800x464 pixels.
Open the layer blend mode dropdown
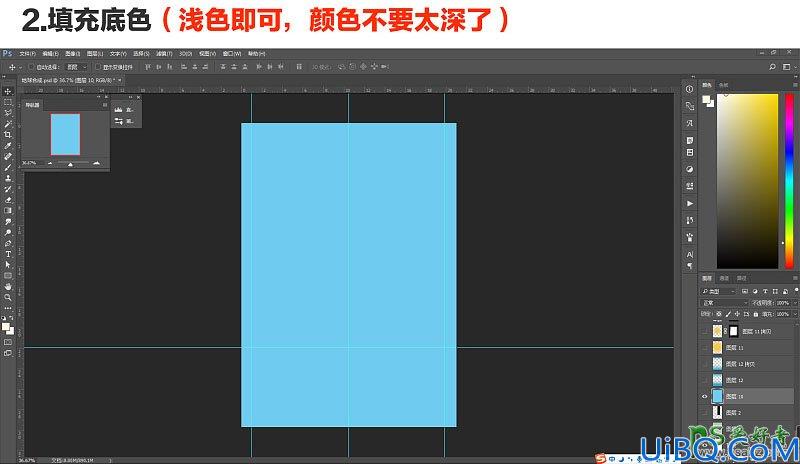(x=724, y=303)
